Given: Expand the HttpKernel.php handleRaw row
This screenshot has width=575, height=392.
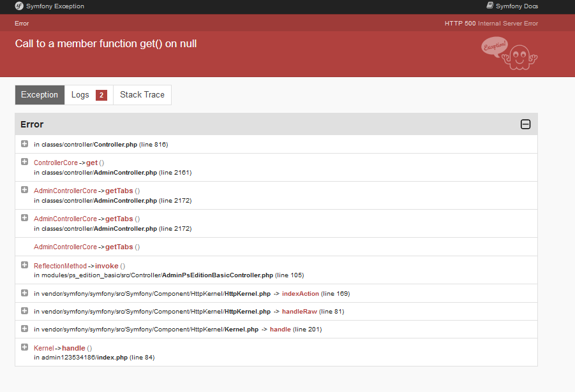Looking at the screenshot, I should (24, 310).
